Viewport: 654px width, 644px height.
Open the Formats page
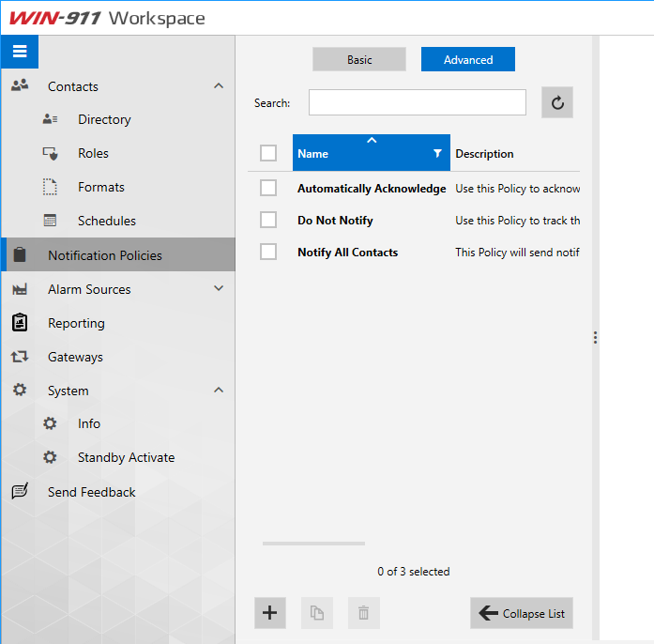click(101, 187)
